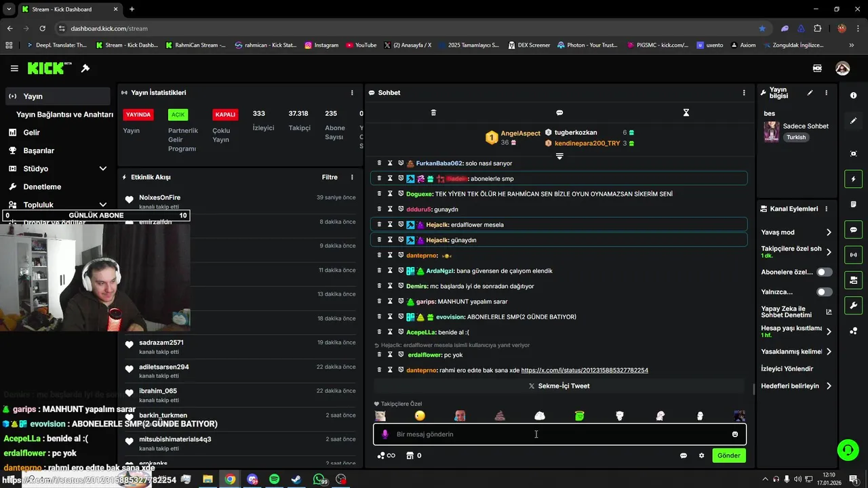Open the emoji picker in the message box

coord(734,434)
